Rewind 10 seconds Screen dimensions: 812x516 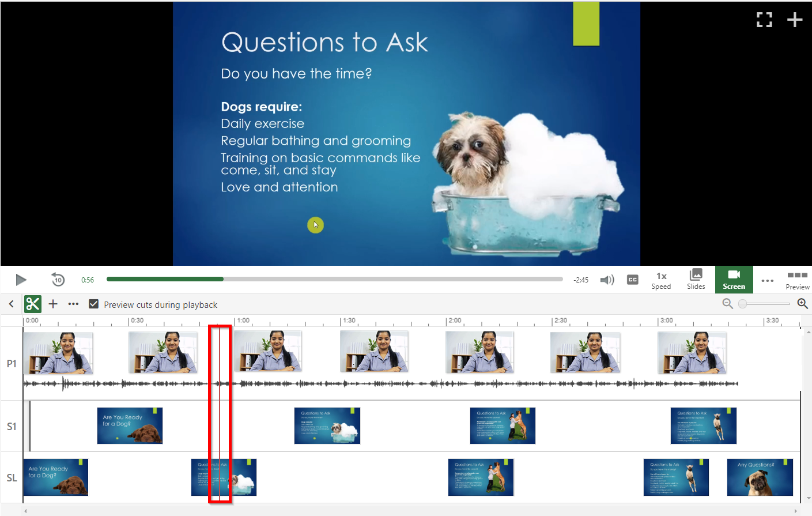click(58, 280)
